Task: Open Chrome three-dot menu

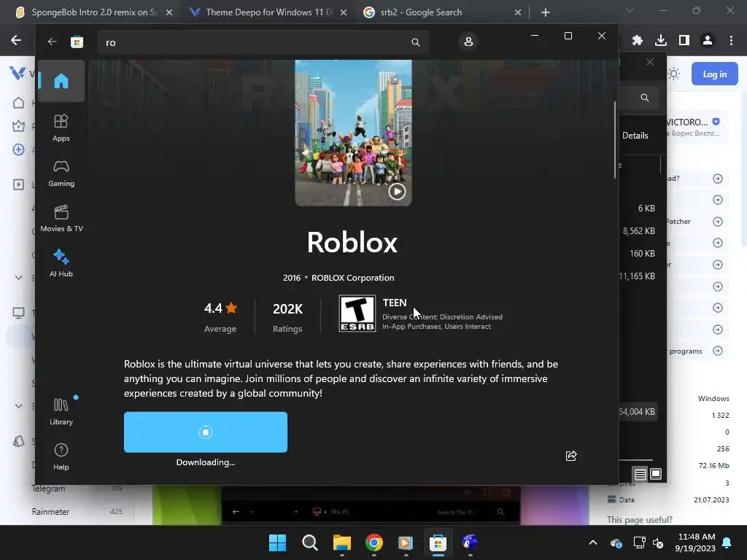Action: click(731, 41)
